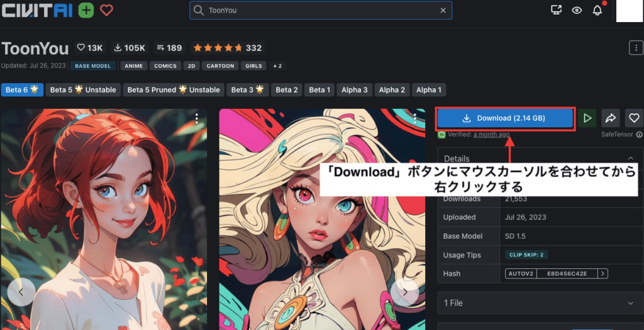Toggle the eye browsing mode icon
The image size is (644, 330).
[x=577, y=10]
